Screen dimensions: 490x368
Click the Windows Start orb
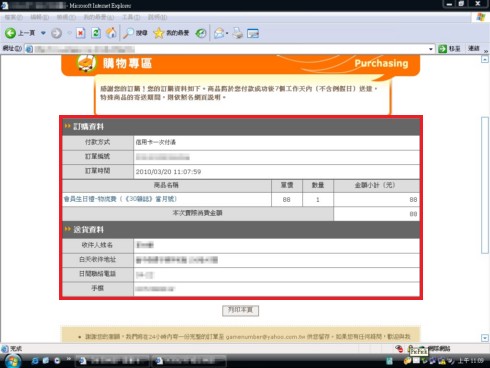click(13, 361)
